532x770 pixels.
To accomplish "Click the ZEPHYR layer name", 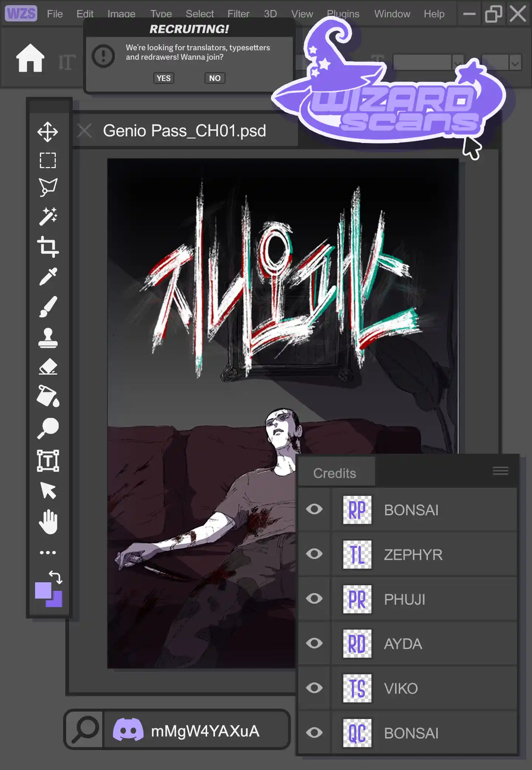I will [x=413, y=555].
